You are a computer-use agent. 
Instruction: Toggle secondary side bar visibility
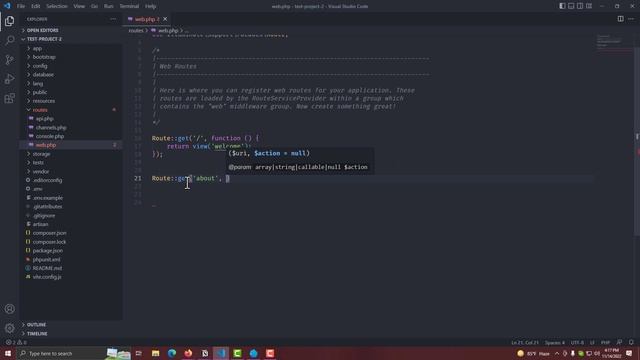[x=580, y=6]
